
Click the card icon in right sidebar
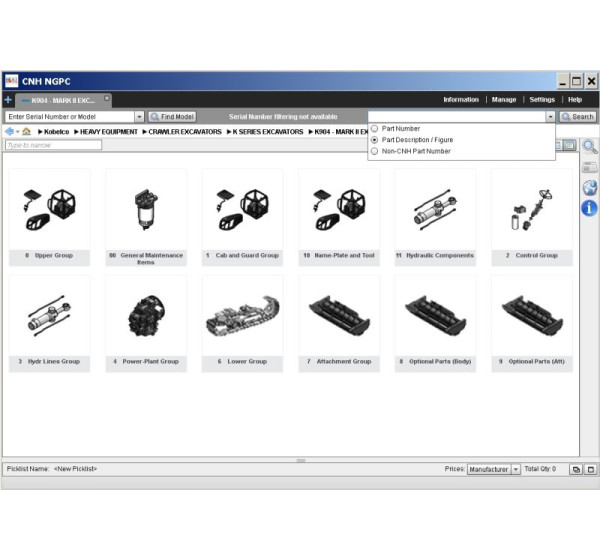(589, 167)
